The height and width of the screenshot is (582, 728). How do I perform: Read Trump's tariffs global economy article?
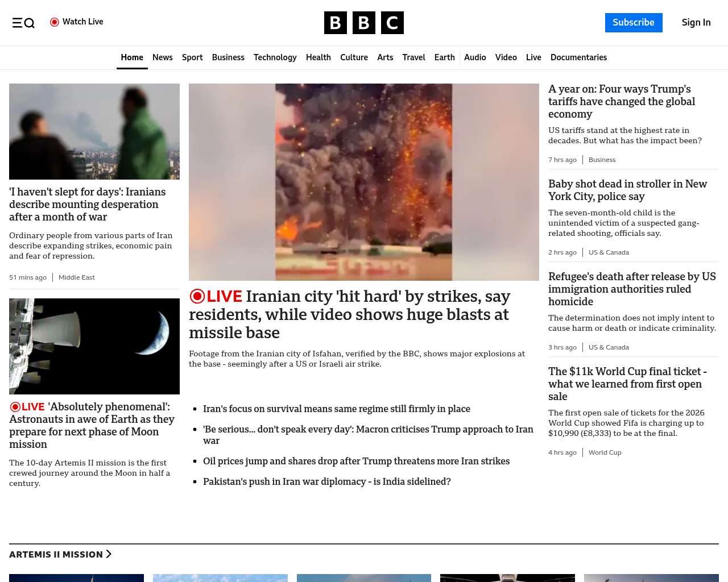[621, 101]
